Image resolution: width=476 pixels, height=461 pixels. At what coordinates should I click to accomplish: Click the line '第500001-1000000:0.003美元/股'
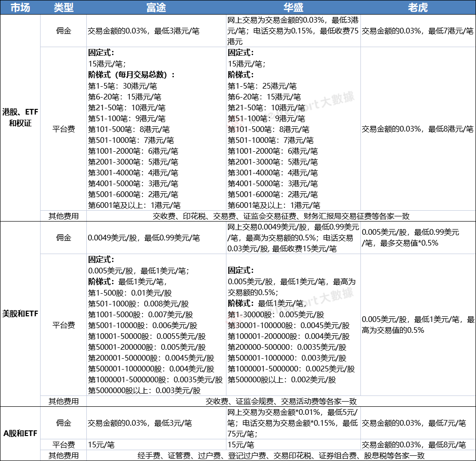[287, 358]
